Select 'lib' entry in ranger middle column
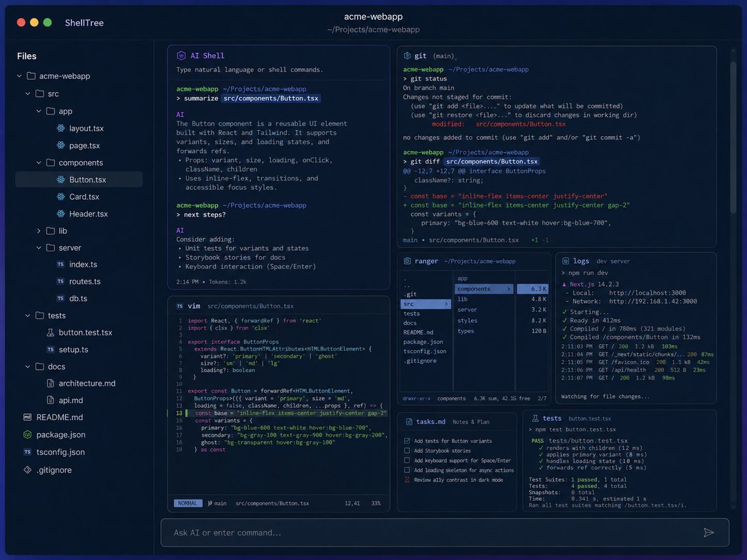 (463, 299)
